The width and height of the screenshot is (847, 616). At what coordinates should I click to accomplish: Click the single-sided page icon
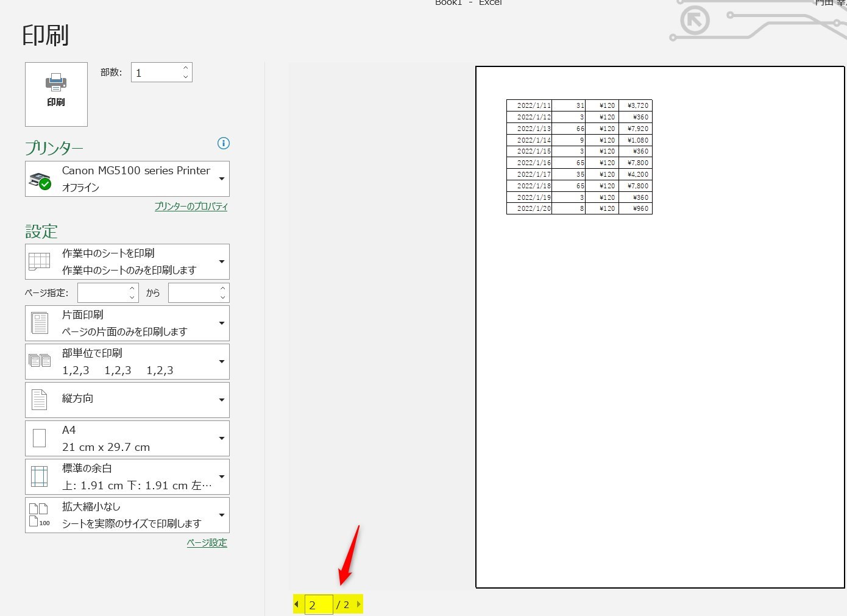(x=40, y=323)
